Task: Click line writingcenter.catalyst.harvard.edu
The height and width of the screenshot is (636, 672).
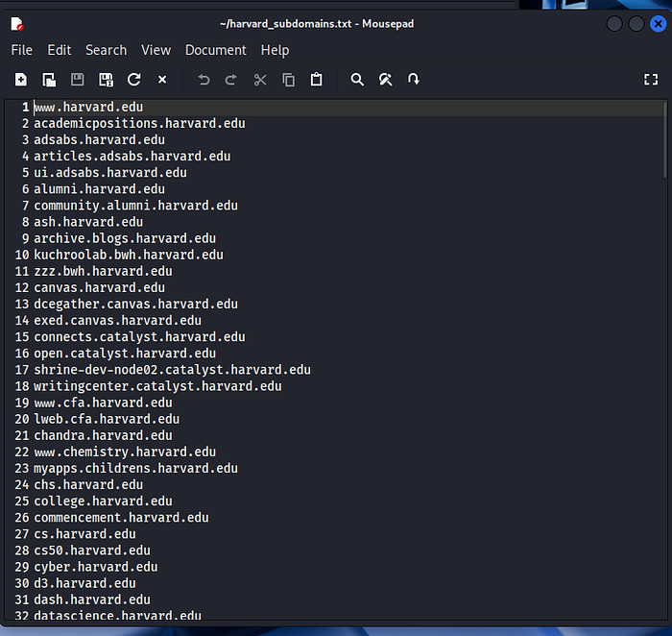Action: (157, 386)
